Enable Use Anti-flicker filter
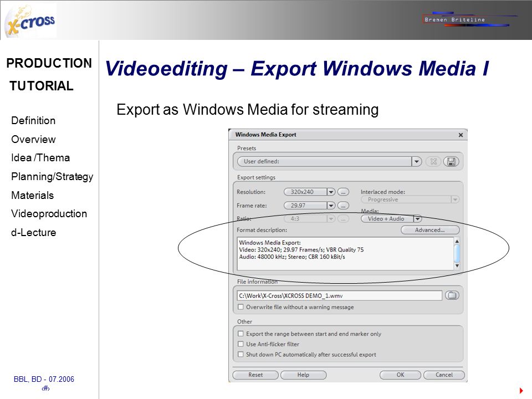The height and width of the screenshot is (399, 532). [241, 344]
